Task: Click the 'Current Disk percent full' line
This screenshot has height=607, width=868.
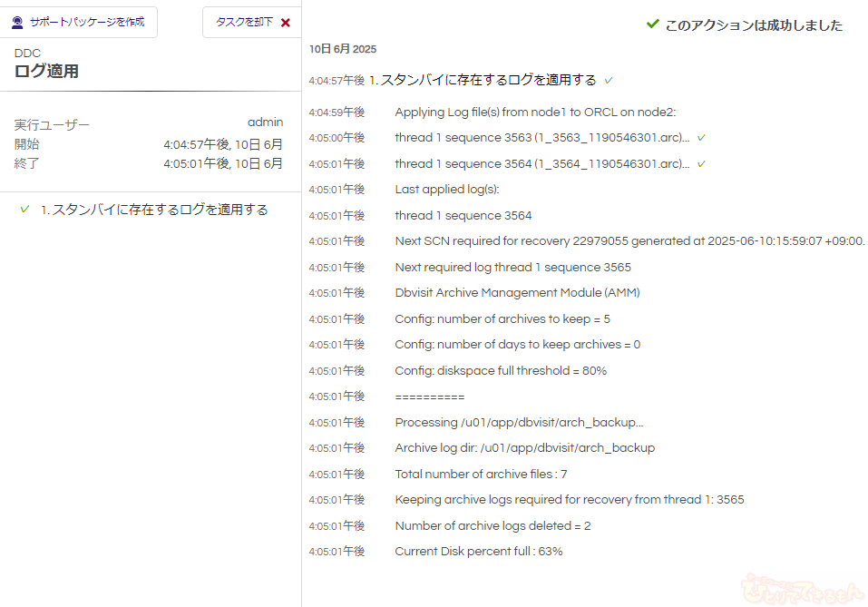Action: (x=479, y=552)
